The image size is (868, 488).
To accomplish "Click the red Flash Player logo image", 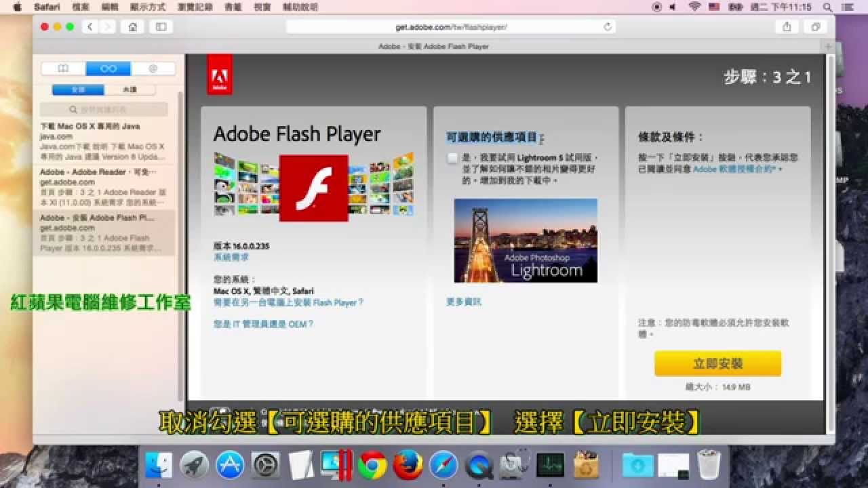I will point(314,188).
